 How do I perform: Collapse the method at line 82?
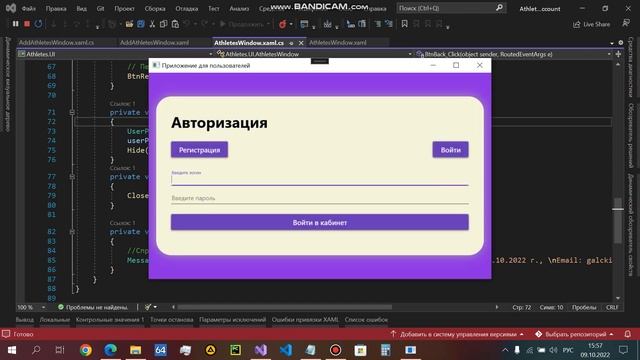click(x=72, y=231)
